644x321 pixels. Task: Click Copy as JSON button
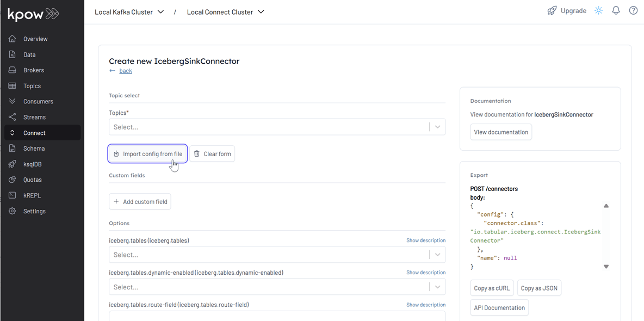click(x=539, y=288)
